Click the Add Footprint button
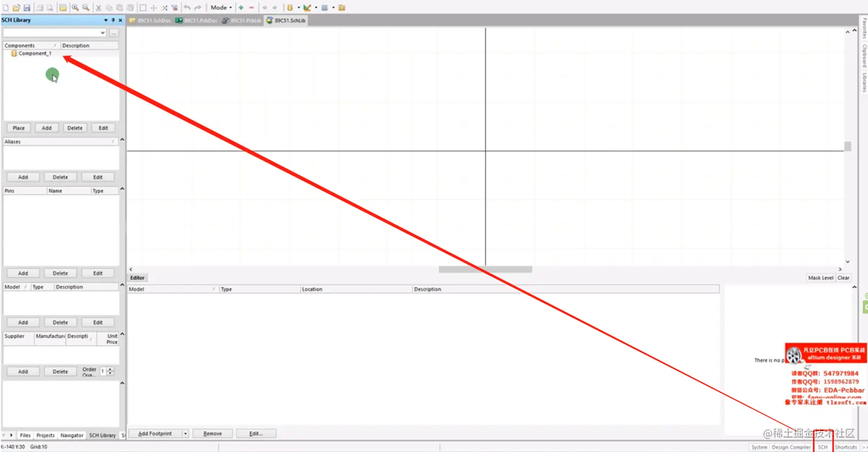This screenshot has height=452, width=868. point(156,434)
